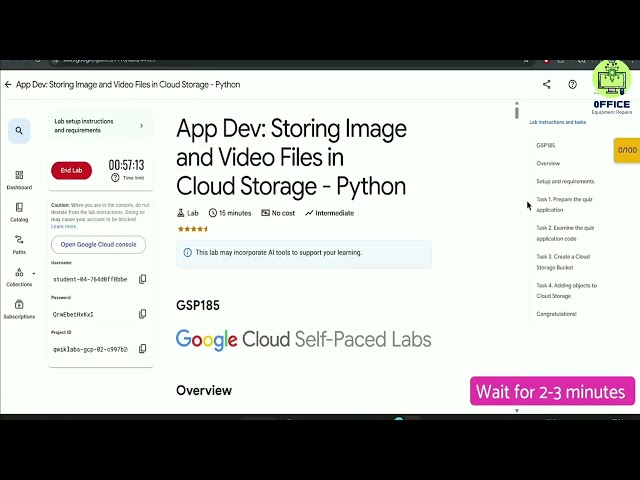
Task: Open Catalog in the left sidebar
Action: click(x=19, y=212)
